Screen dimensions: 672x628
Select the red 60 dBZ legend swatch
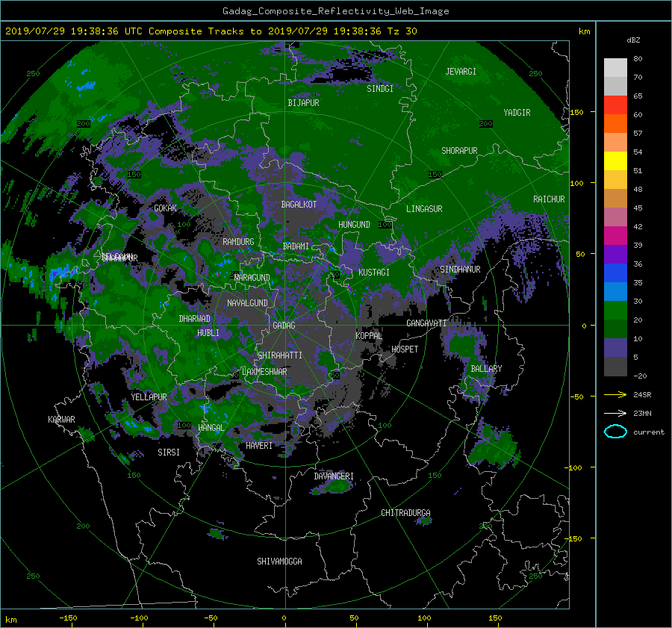(615, 105)
